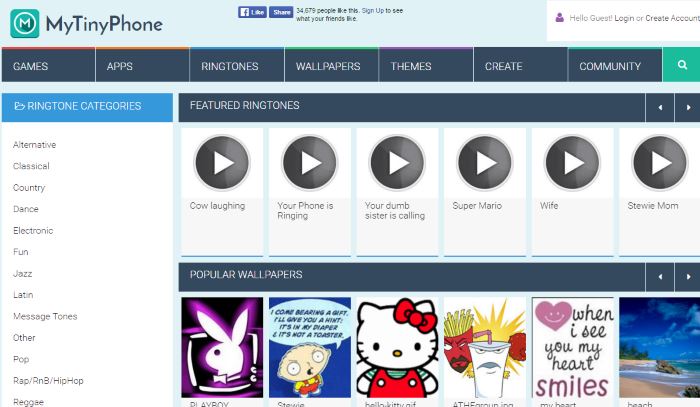The width and height of the screenshot is (700, 407).
Task: Open the Country ringtone category
Action: [29, 188]
